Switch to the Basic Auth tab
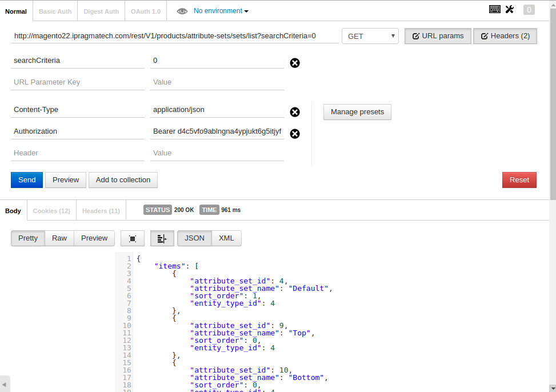 (x=55, y=11)
